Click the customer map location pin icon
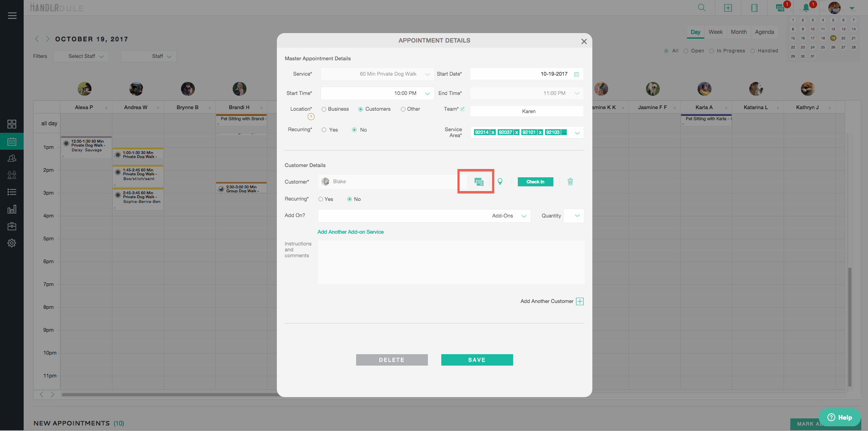The image size is (868, 431). point(500,182)
